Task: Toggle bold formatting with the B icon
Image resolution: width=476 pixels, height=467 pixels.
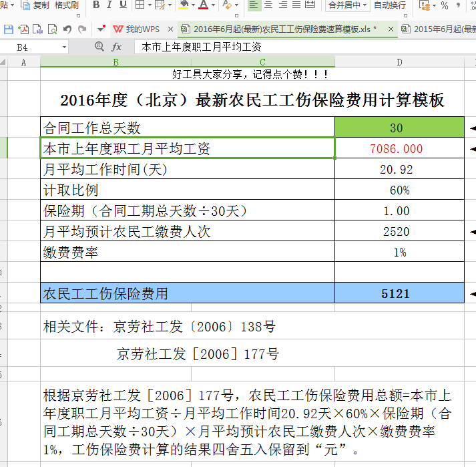Action: 96,5
